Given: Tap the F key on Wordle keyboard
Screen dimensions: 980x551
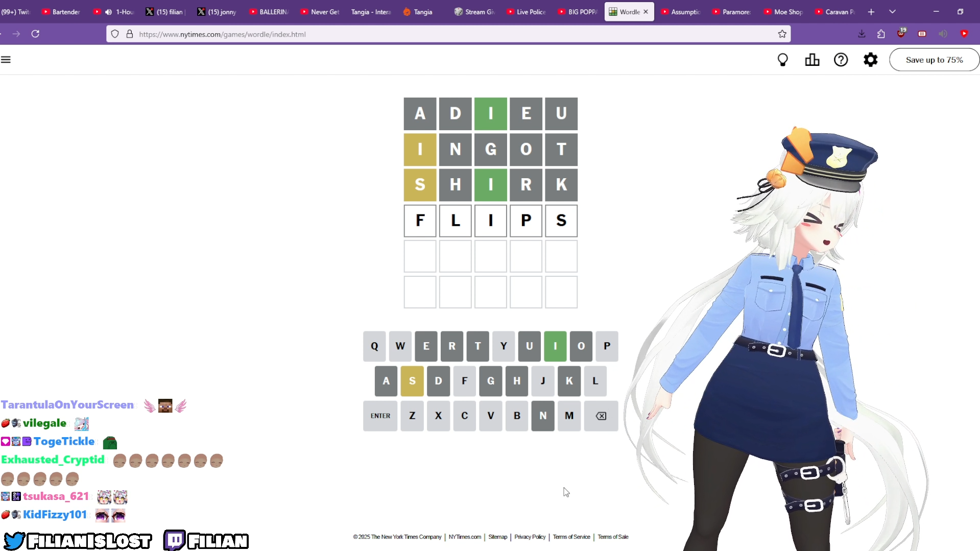Looking at the screenshot, I should 464,381.
